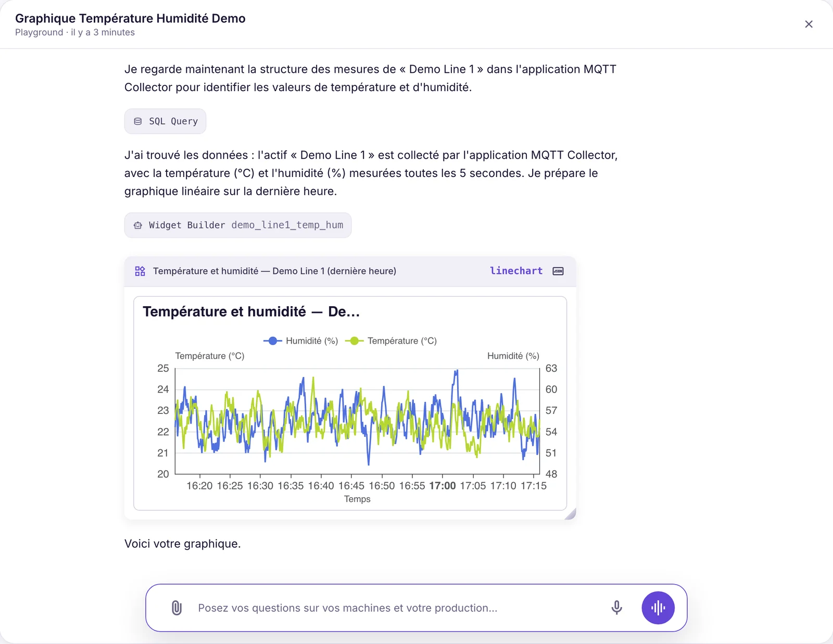
Task: Open the SQL Query step chip
Action: [165, 121]
